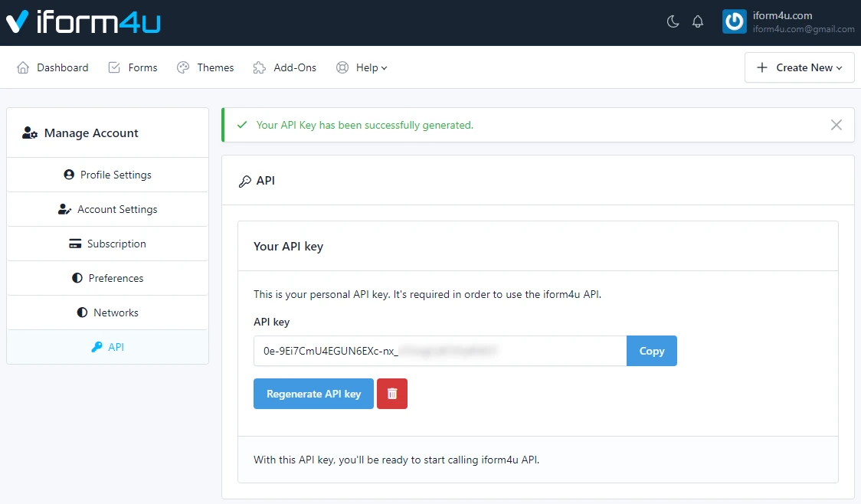Expand the Create New menu
Viewport: 861px width, 504px height.
tap(799, 67)
